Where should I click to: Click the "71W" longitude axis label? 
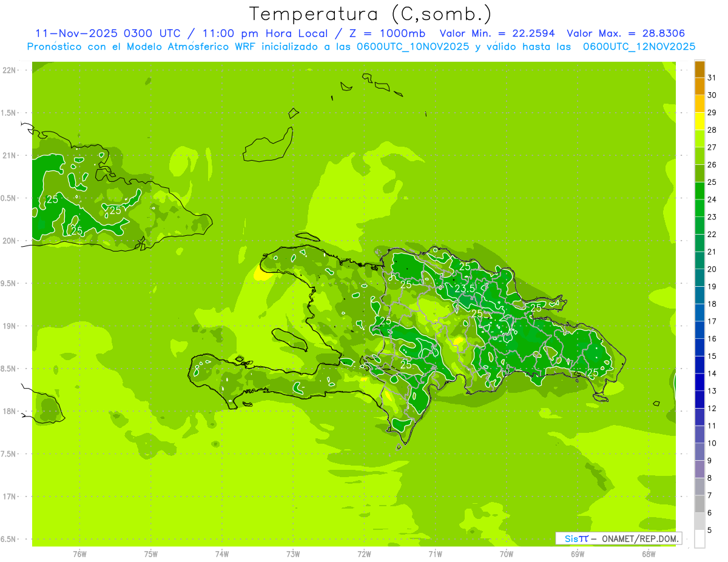(x=435, y=554)
